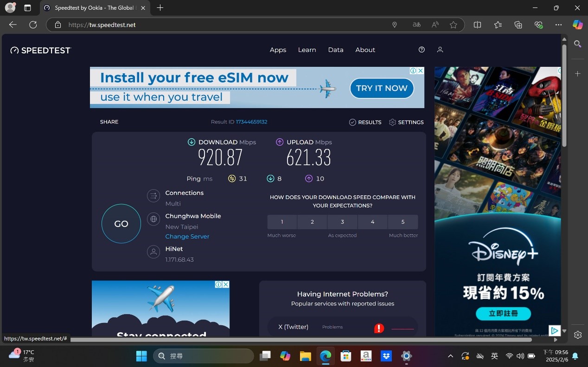Viewport: 588px width, 367px height.
Task: Rate download speed 1 Much worse
Action: pyautogui.click(x=282, y=222)
